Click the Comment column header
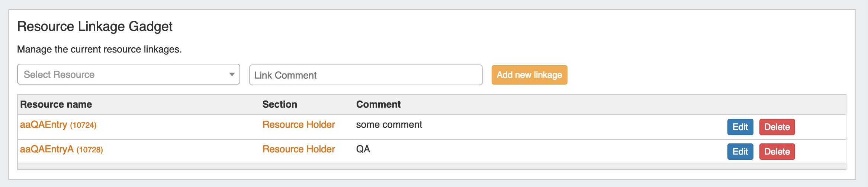The height and width of the screenshot is (187, 868). pyautogui.click(x=378, y=105)
